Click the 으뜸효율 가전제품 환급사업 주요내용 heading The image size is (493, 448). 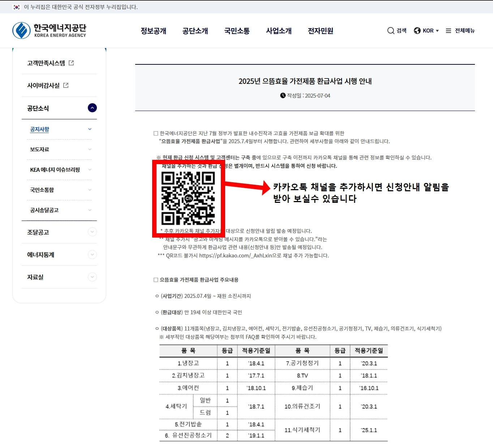click(199, 280)
